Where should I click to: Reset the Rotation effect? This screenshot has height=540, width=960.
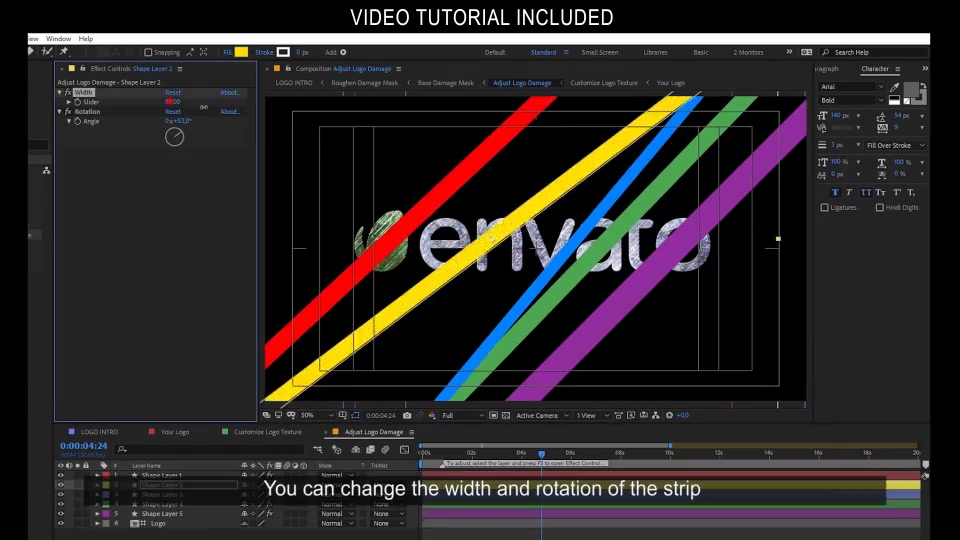[173, 111]
